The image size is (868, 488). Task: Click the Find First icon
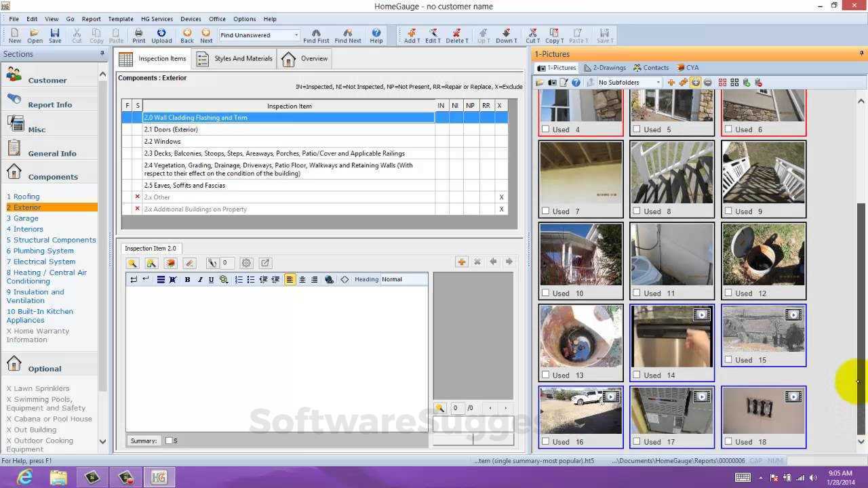coord(316,35)
